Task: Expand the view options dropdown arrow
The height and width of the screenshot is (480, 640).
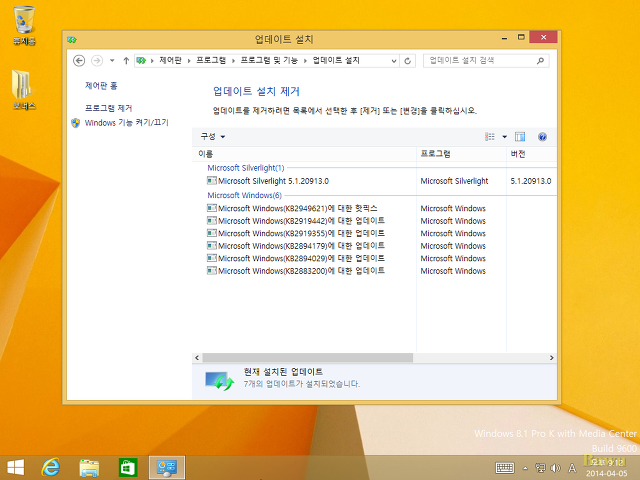Action: click(x=504, y=137)
